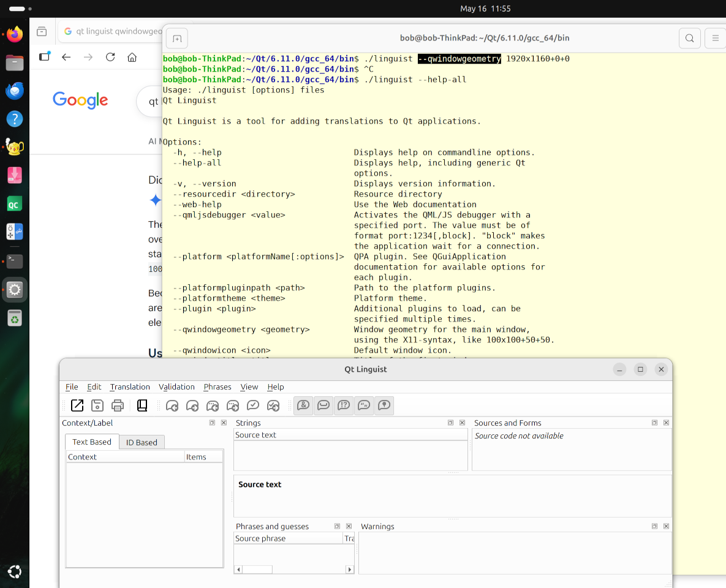726x588 pixels.
Task: Click the Items column header
Action: 204,457
